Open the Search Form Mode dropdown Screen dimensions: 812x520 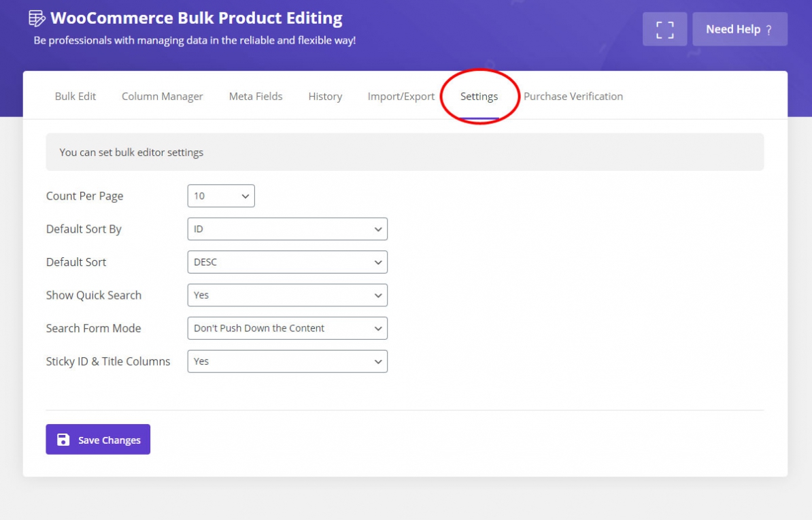(287, 328)
